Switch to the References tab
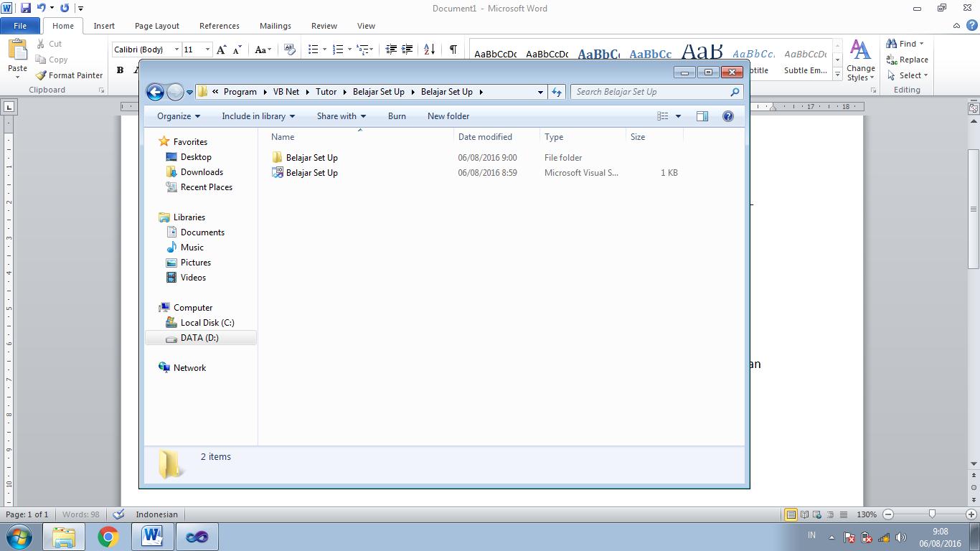The height and width of the screenshot is (551, 980). [x=220, y=26]
